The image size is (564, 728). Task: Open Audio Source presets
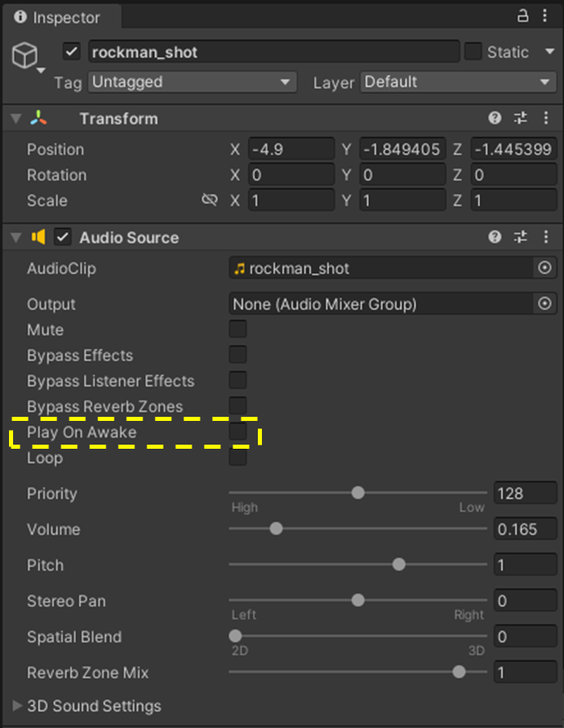[521, 237]
